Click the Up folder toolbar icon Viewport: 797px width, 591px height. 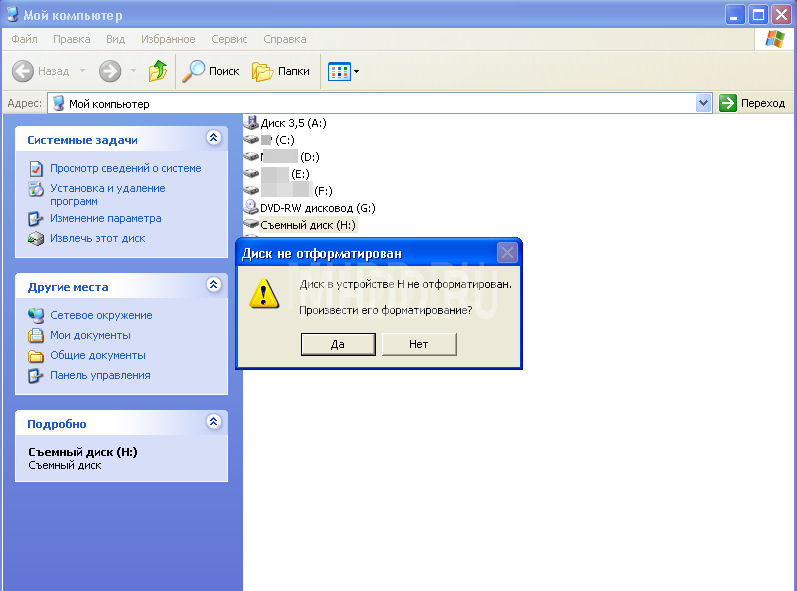point(157,71)
